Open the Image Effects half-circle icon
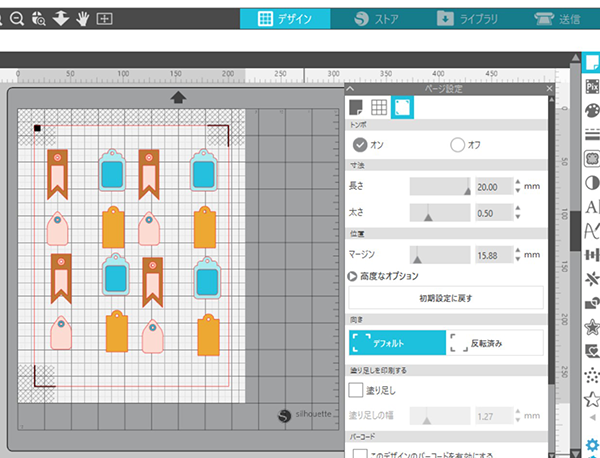Viewport: 600px width, 458px height. [x=592, y=183]
